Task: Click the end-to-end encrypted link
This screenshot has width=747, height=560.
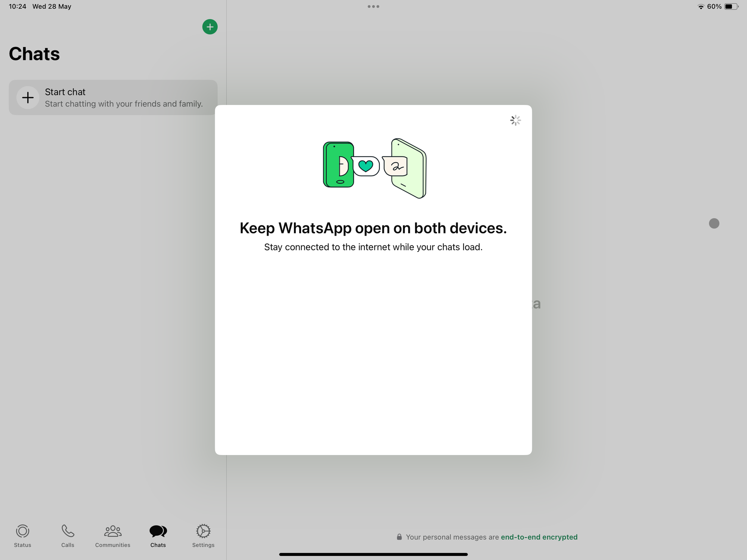Action: click(539, 537)
